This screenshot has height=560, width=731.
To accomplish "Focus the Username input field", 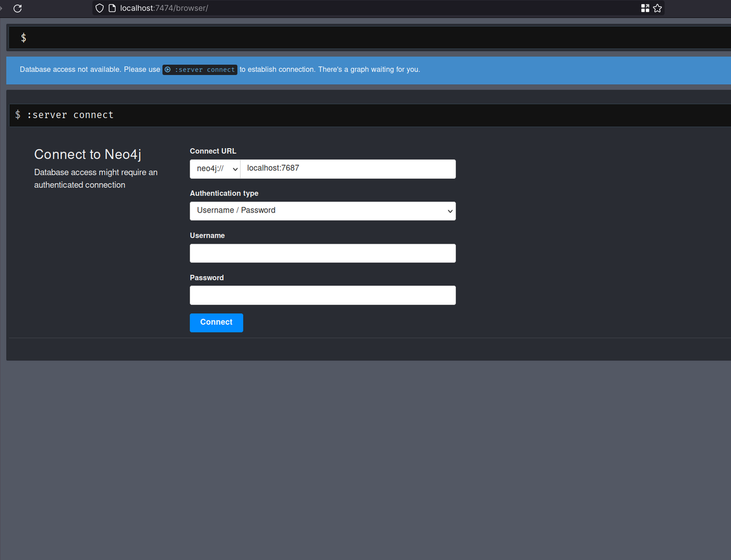I will [323, 253].
